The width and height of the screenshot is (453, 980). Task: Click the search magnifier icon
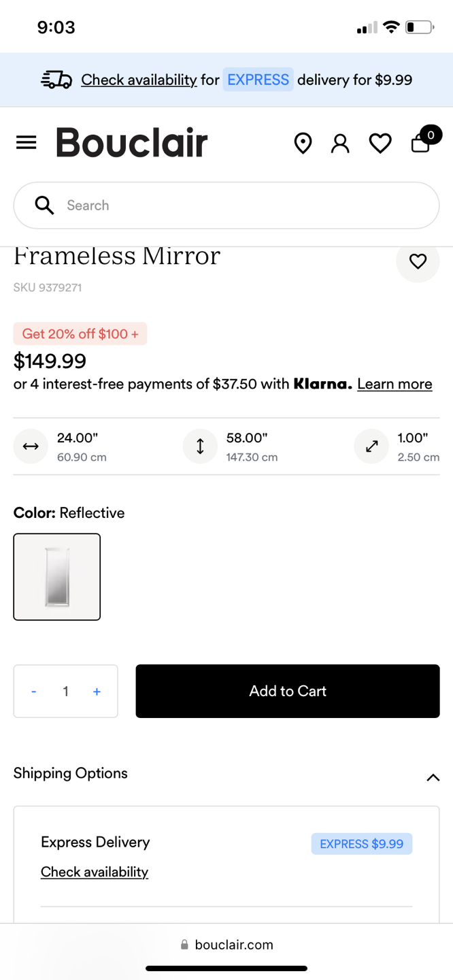click(44, 205)
